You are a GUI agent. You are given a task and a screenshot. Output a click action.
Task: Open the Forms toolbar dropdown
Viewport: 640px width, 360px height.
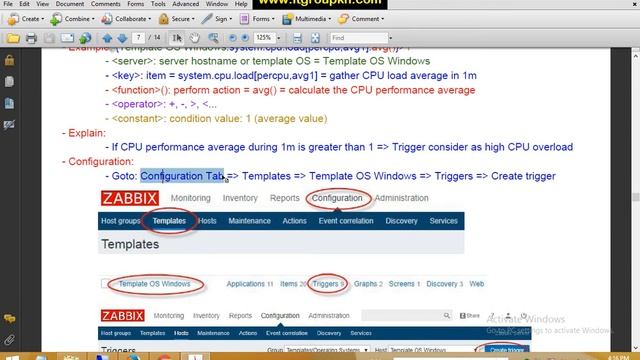coord(257,19)
